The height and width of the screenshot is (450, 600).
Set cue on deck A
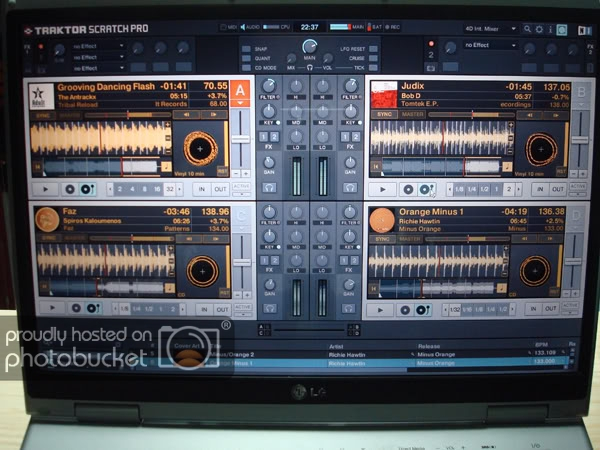pos(70,189)
